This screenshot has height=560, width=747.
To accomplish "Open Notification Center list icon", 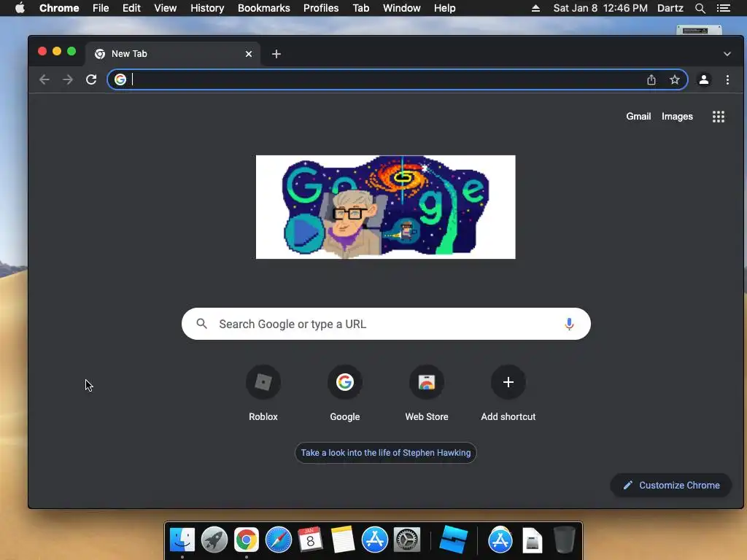I will coord(724,8).
